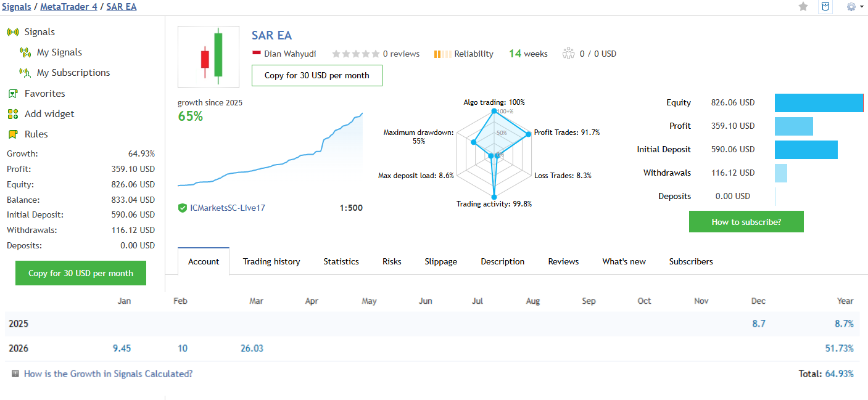Click the Signals broadcast icon in sidebar
The height and width of the screenshot is (400, 868).
[x=13, y=32]
